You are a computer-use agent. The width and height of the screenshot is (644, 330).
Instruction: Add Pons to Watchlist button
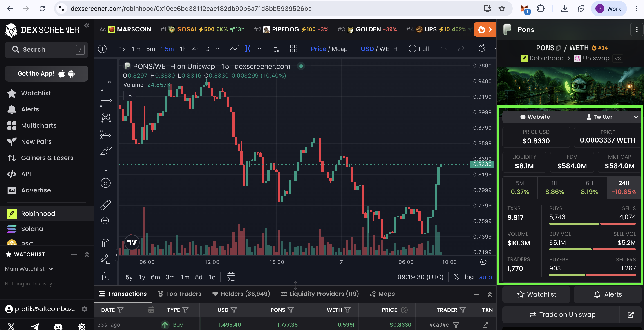(x=536, y=294)
